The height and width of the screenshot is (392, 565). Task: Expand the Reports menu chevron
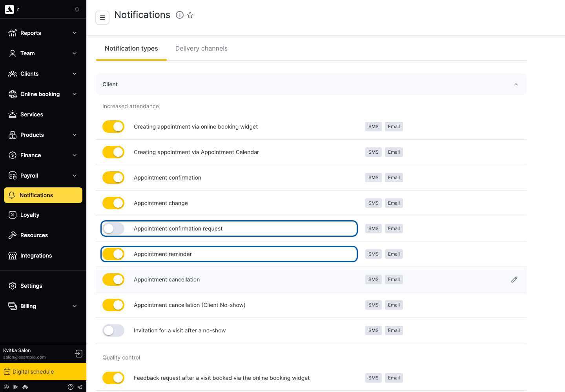[x=75, y=33]
